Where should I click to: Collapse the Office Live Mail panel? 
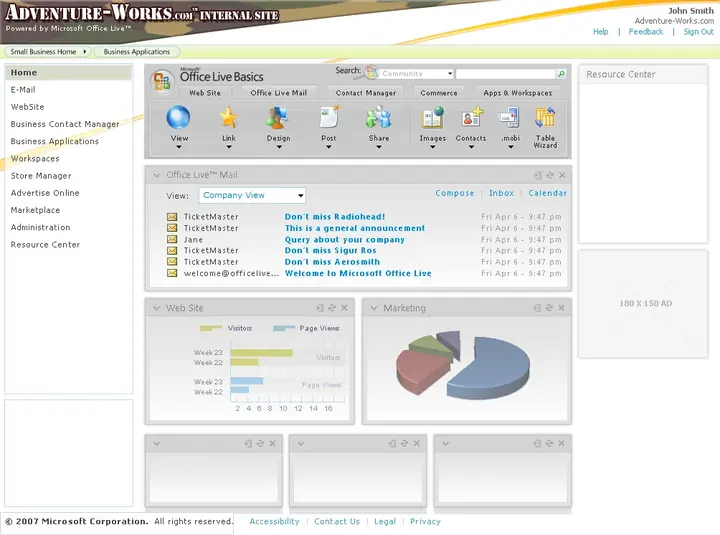(x=157, y=175)
